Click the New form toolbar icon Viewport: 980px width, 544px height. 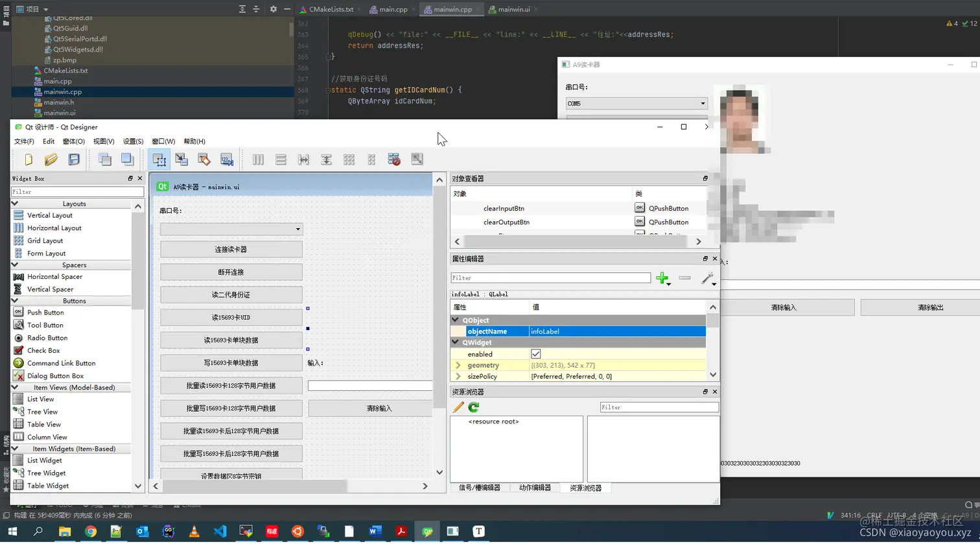click(x=29, y=160)
